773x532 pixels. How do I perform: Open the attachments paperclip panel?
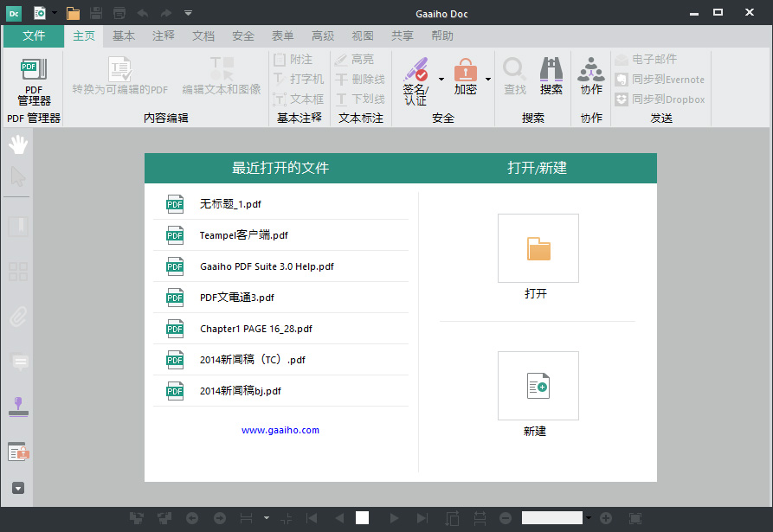pyautogui.click(x=18, y=317)
